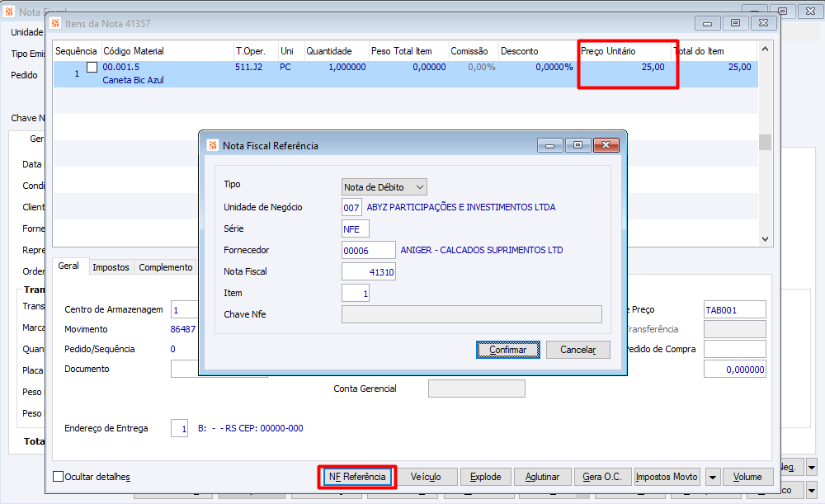Select the Caneta Bic Azul item text
The image size is (825, 504).
pyautogui.click(x=133, y=80)
